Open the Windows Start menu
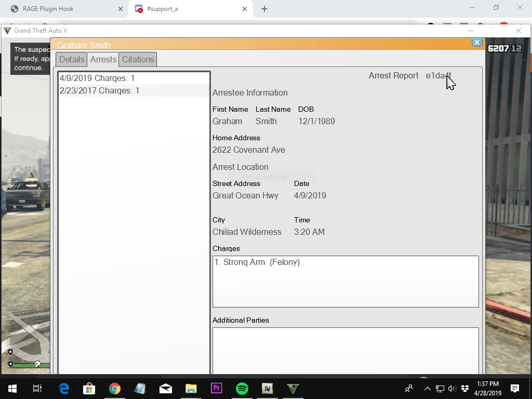Screen dimensions: 532x399 (x=12, y=389)
